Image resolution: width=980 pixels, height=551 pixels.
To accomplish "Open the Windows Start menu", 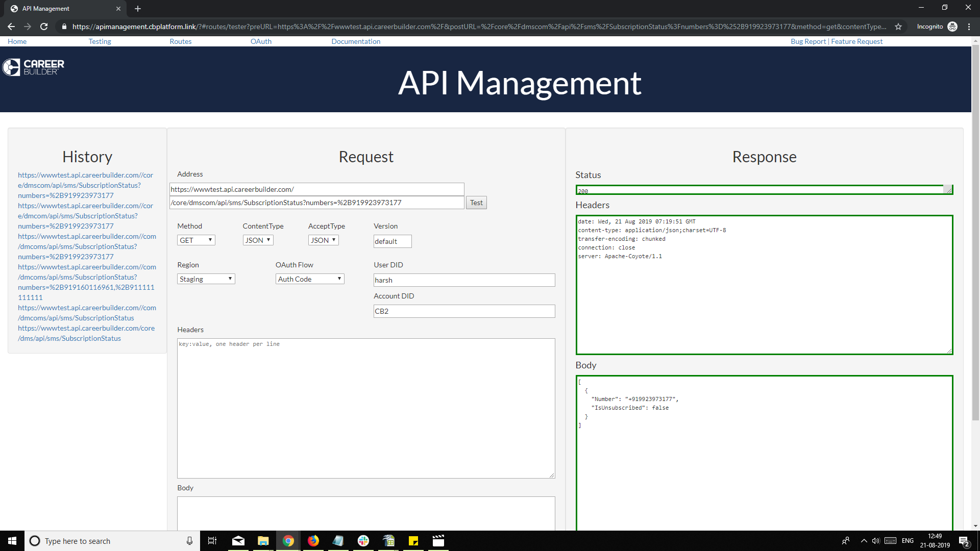I will pyautogui.click(x=12, y=541).
